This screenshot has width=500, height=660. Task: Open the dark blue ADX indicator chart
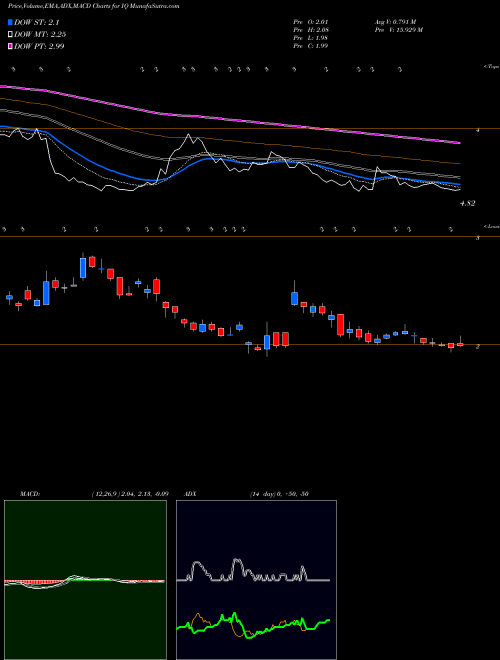[x=256, y=580]
